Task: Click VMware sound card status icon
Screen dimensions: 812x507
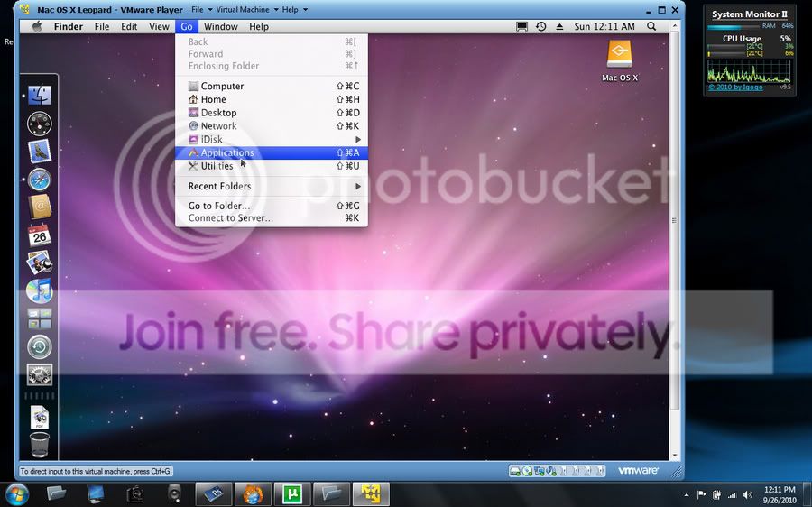Action: (x=551, y=471)
